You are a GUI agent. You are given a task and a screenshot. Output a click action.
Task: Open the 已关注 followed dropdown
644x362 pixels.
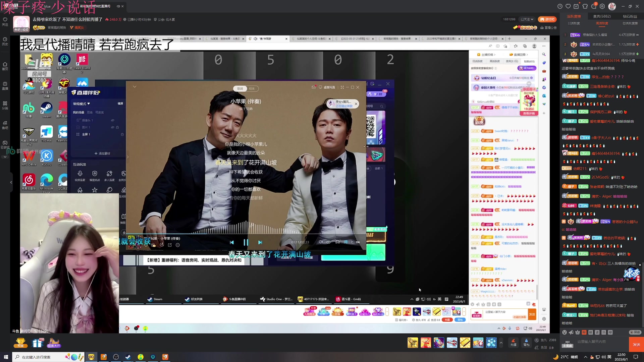click(527, 19)
